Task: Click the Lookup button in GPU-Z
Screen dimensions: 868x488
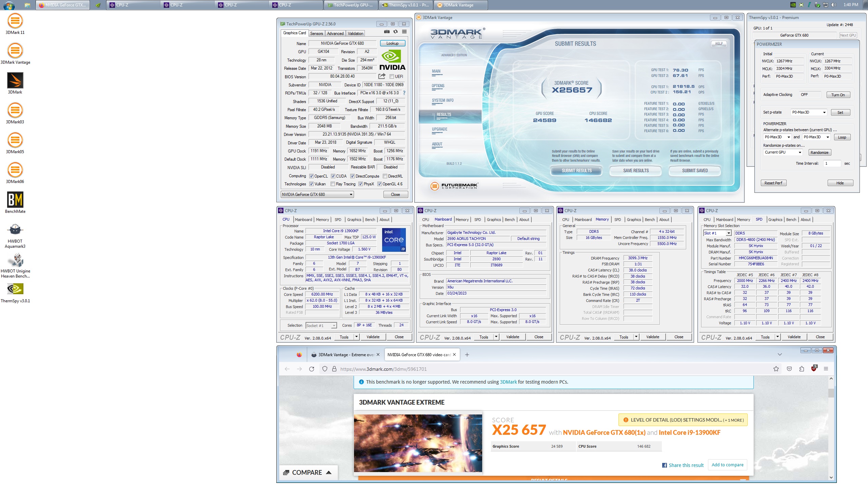Action: pyautogui.click(x=392, y=43)
